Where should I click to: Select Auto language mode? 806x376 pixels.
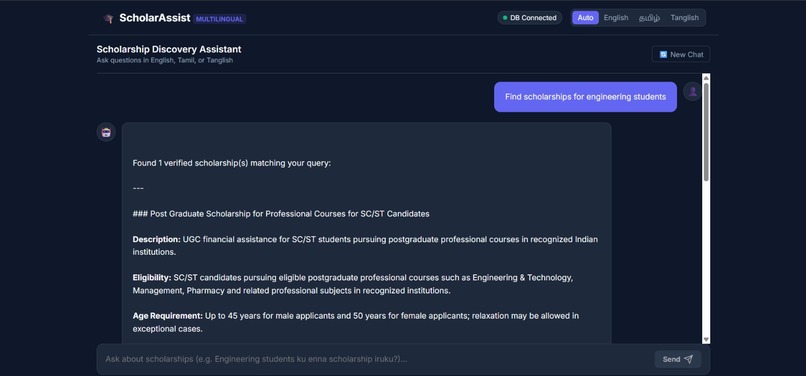(x=585, y=18)
